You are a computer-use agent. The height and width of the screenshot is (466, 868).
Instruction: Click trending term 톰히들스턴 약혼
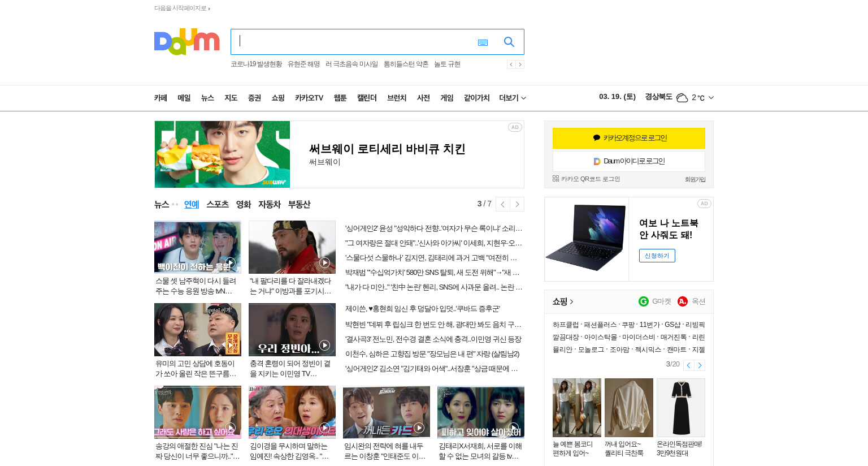pyautogui.click(x=406, y=64)
